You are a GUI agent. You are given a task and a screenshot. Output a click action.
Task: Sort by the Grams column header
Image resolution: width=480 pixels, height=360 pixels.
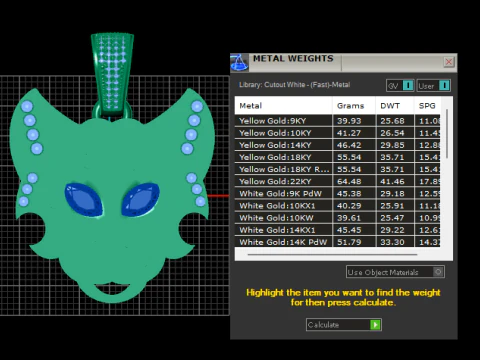[x=354, y=106]
